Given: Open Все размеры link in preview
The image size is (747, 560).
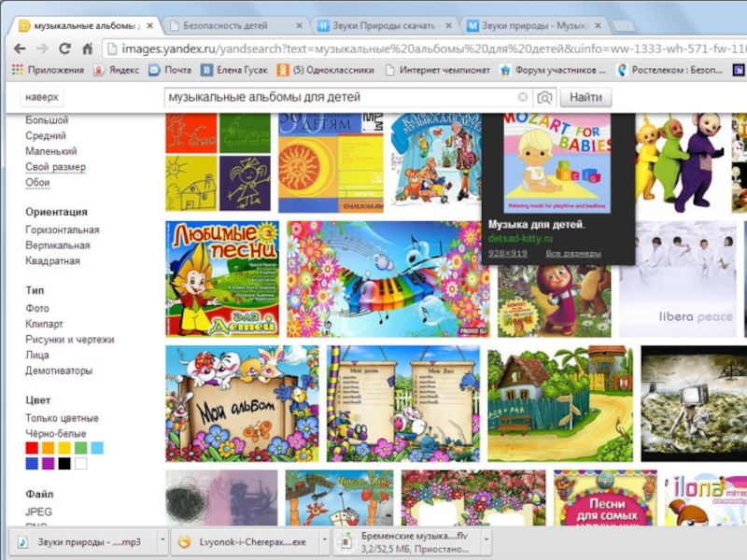Looking at the screenshot, I should [573, 253].
